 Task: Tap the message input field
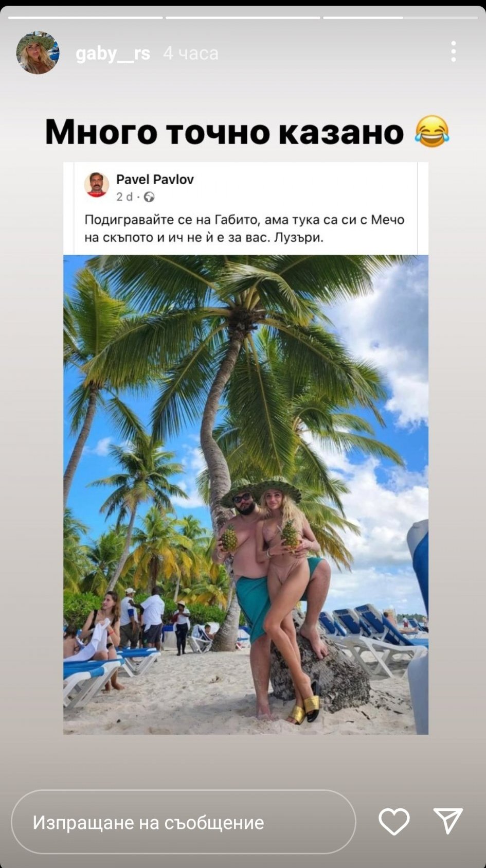183,822
